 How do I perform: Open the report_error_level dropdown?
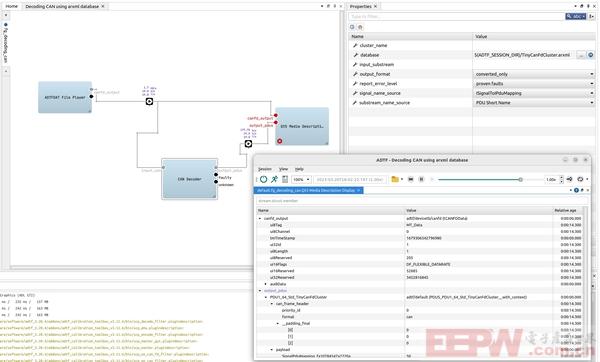(534, 84)
